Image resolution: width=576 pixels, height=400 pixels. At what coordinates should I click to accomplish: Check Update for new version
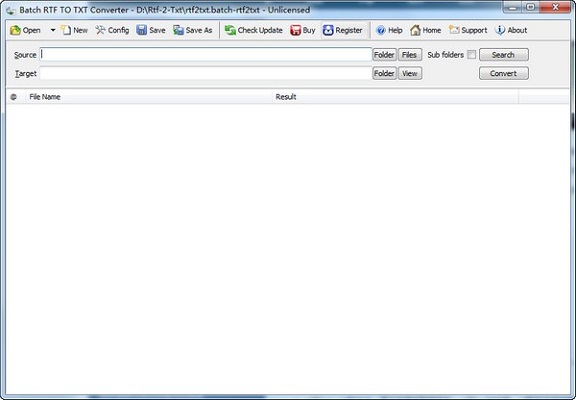[254, 30]
